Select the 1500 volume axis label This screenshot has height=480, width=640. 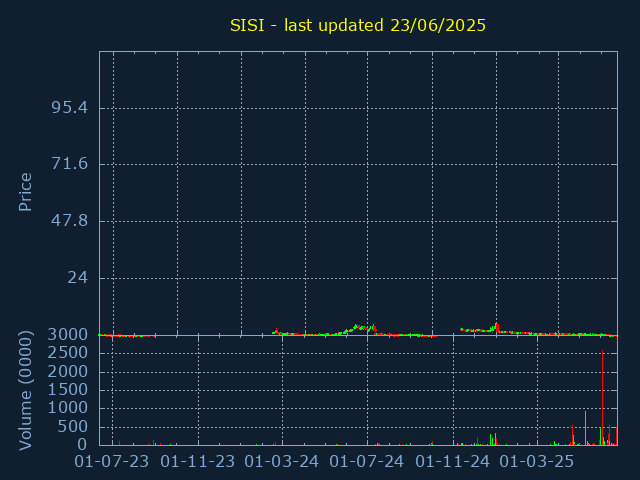[x=68, y=390]
